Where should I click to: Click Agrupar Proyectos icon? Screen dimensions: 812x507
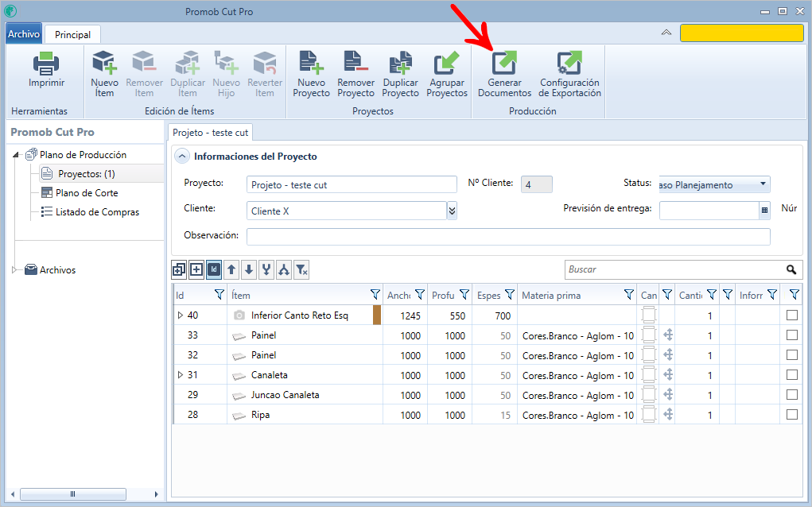[447, 63]
